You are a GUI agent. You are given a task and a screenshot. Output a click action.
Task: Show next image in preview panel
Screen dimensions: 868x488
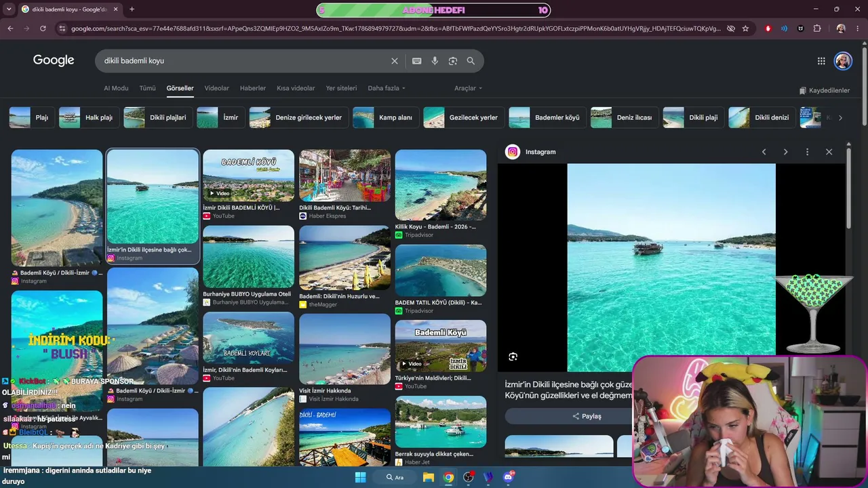click(x=785, y=152)
